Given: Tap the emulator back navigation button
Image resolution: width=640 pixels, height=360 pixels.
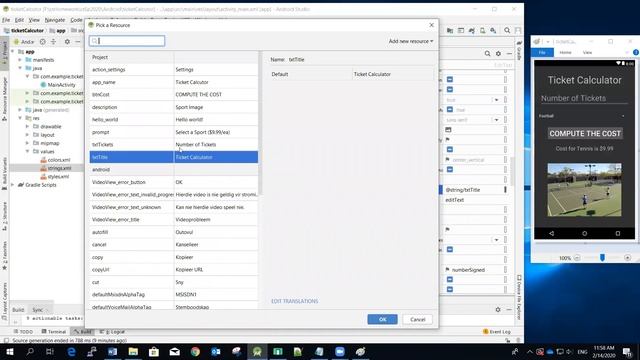Looking at the screenshot, I should pyautogui.click(x=551, y=233).
